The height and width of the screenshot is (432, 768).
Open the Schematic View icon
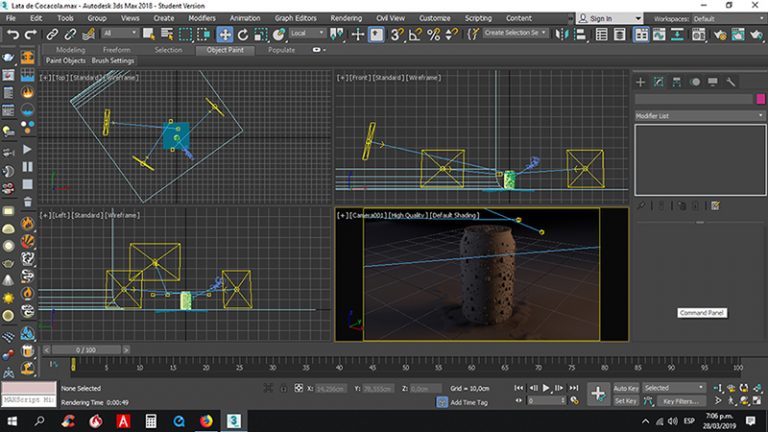pos(677,34)
